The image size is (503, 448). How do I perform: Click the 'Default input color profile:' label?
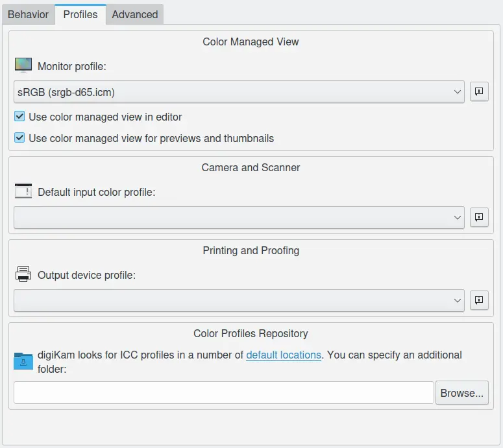[x=96, y=193]
